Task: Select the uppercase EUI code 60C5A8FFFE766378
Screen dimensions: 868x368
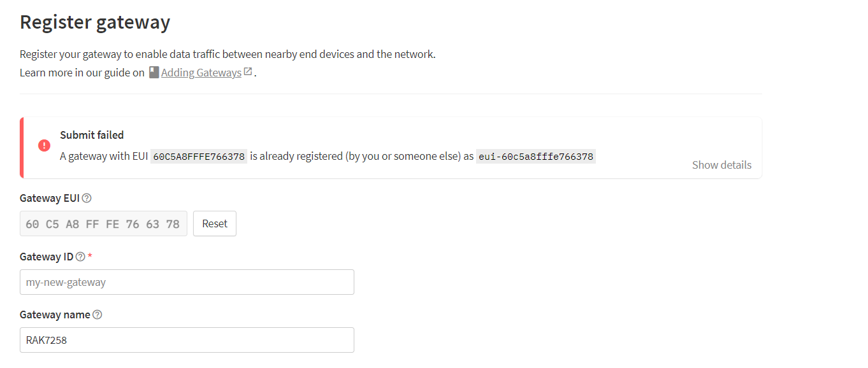Action: coord(199,156)
